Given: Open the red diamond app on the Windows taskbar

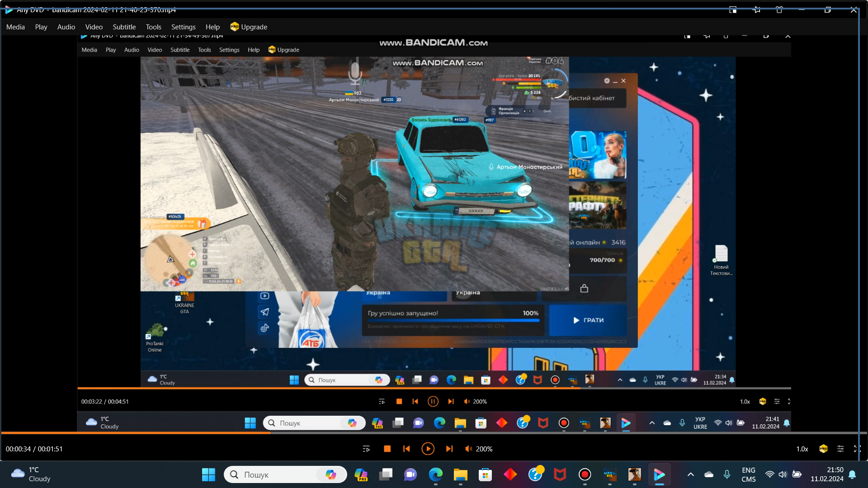Looking at the screenshot, I should click(510, 474).
